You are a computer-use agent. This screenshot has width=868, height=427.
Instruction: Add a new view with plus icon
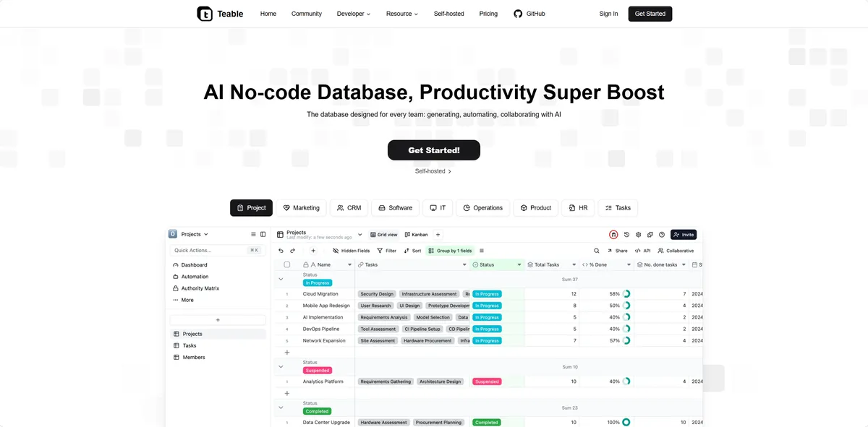click(x=438, y=235)
